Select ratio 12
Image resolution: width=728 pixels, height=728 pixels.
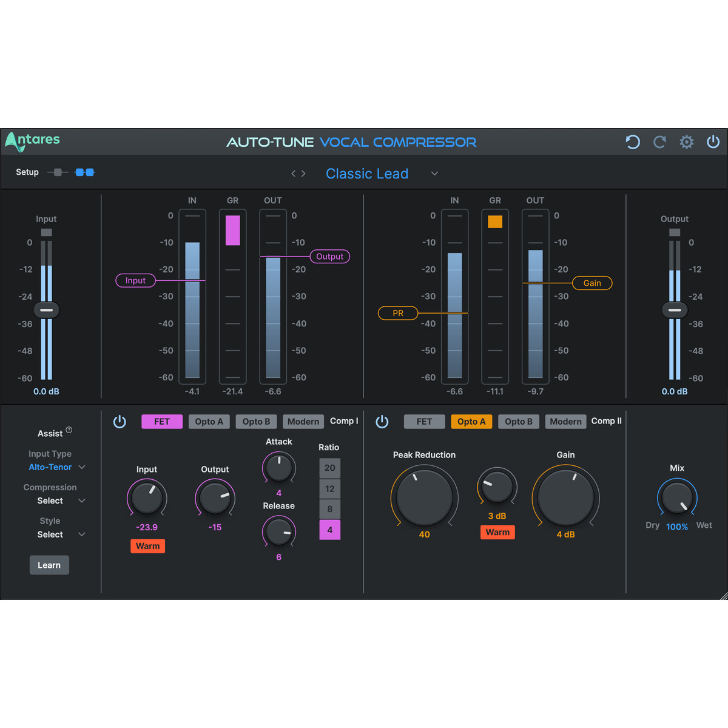click(x=330, y=488)
